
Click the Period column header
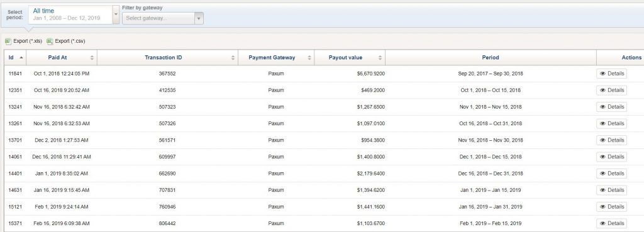point(491,57)
